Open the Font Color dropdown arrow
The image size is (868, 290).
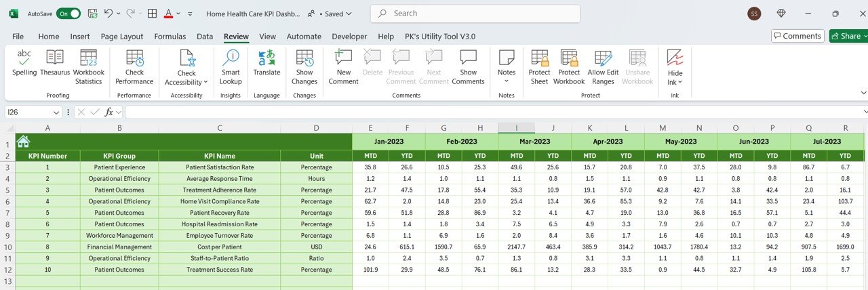[178, 14]
